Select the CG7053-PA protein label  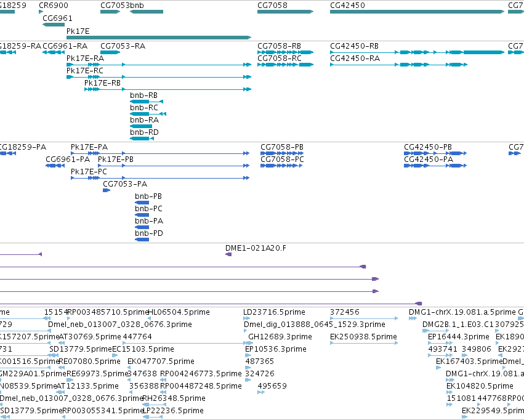coord(125,184)
